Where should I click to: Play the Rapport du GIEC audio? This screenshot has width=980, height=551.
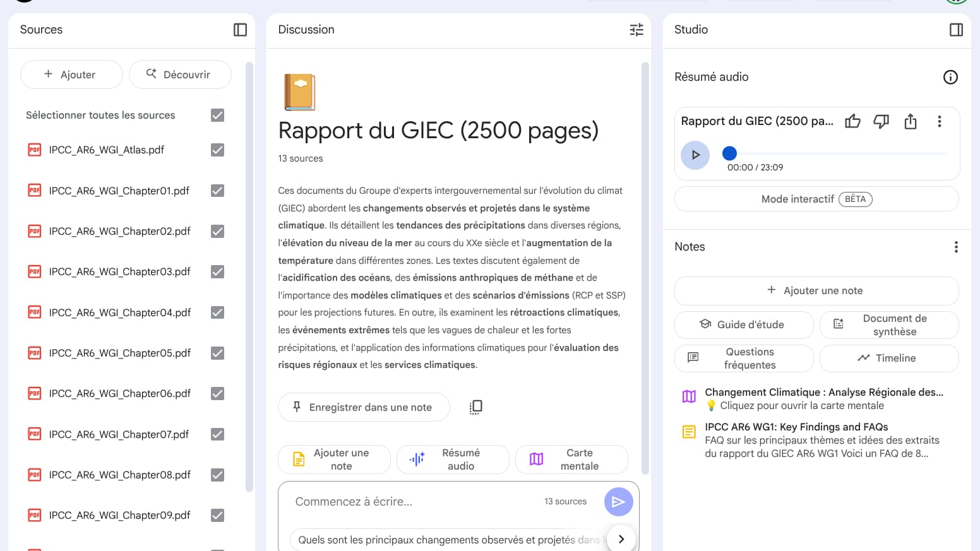point(695,155)
